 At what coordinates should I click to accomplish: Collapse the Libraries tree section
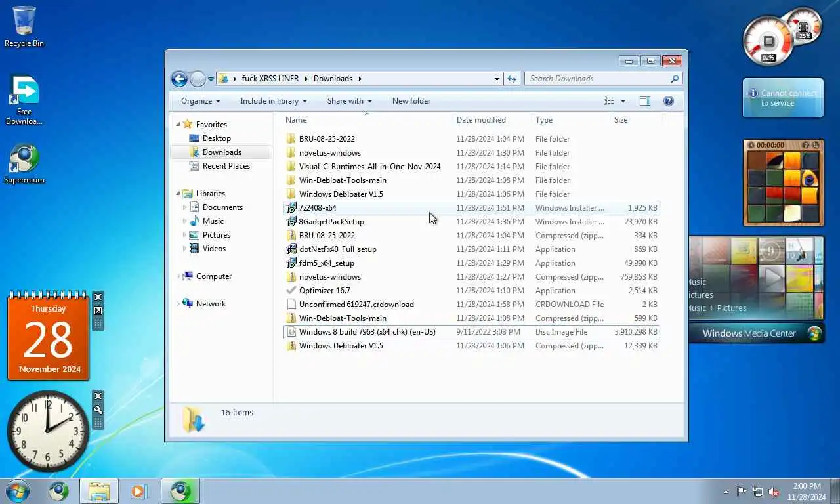(x=178, y=193)
